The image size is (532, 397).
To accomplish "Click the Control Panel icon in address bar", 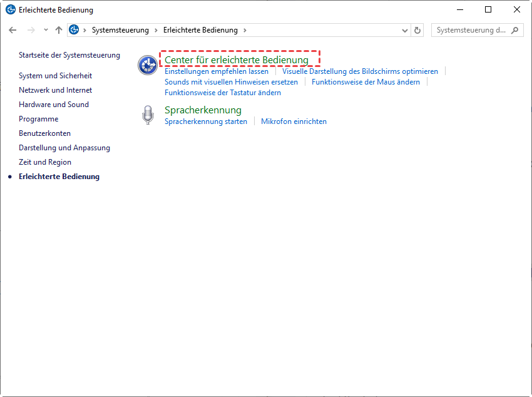I will [74, 30].
